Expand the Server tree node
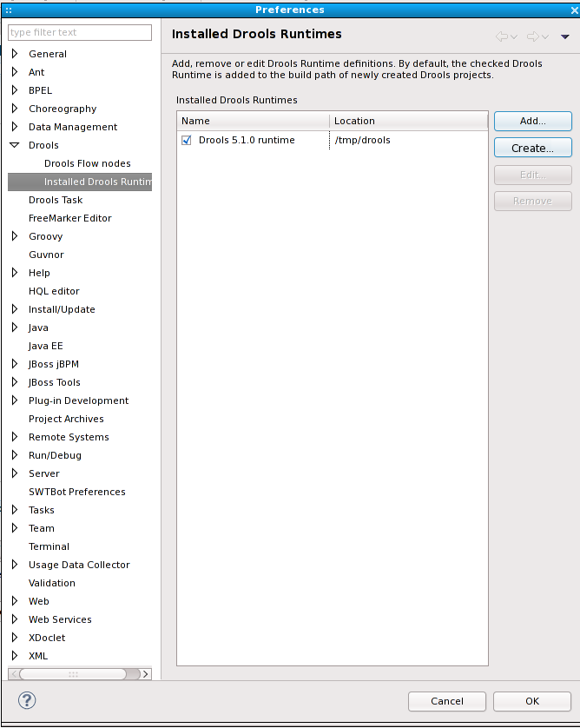580x728 pixels. click(x=15, y=473)
